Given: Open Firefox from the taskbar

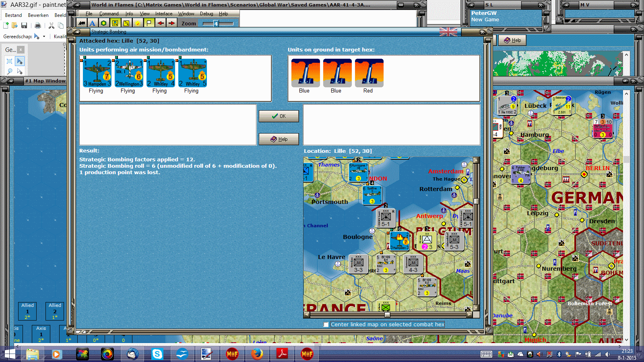Looking at the screenshot, I should pyautogui.click(x=257, y=354).
